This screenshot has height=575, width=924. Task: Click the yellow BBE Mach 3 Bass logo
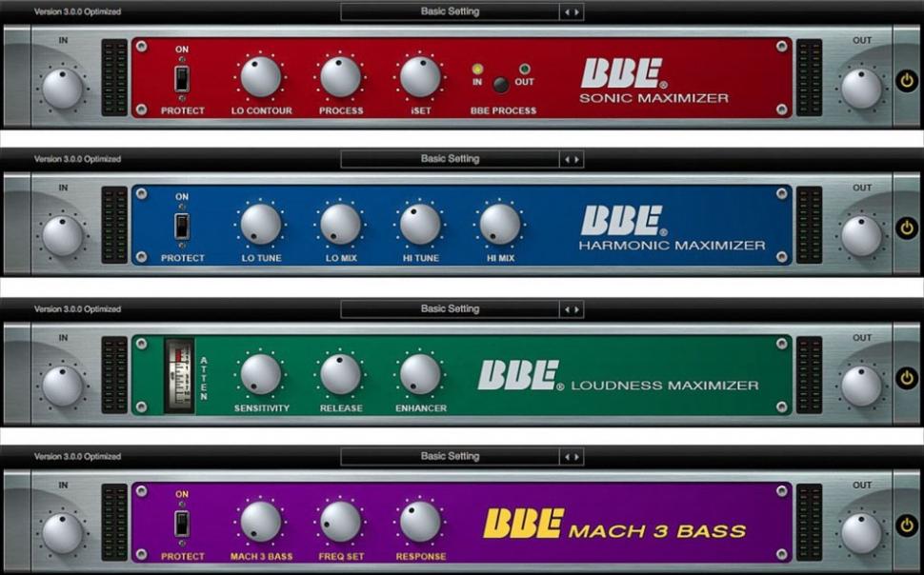pyautogui.click(x=614, y=524)
